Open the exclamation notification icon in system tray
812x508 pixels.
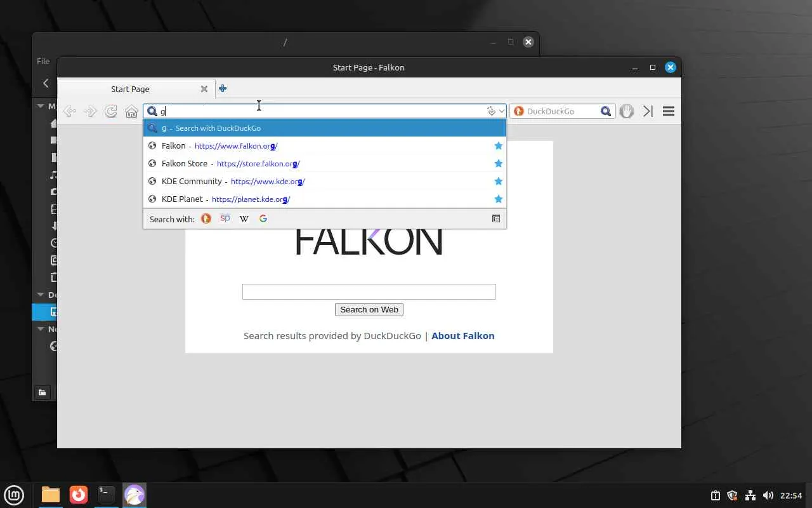715,495
